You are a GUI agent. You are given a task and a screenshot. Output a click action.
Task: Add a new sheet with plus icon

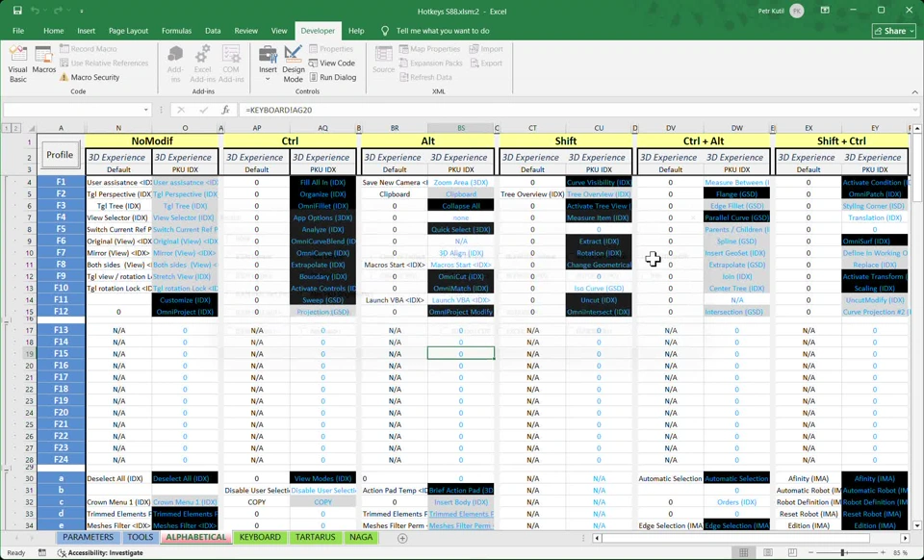coord(402,538)
